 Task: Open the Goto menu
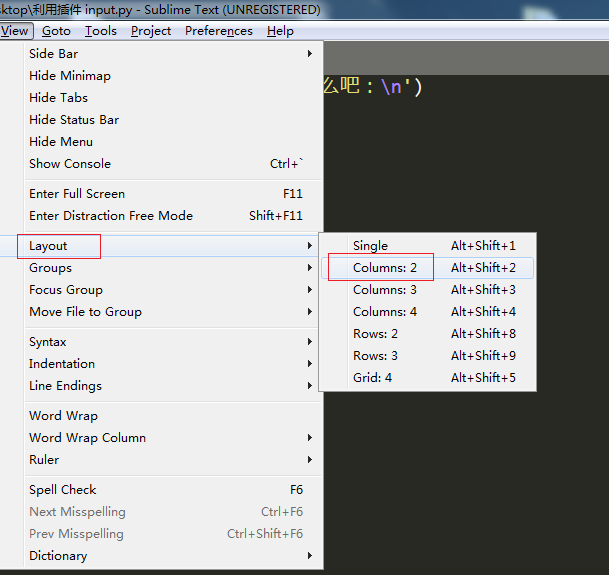tap(56, 31)
